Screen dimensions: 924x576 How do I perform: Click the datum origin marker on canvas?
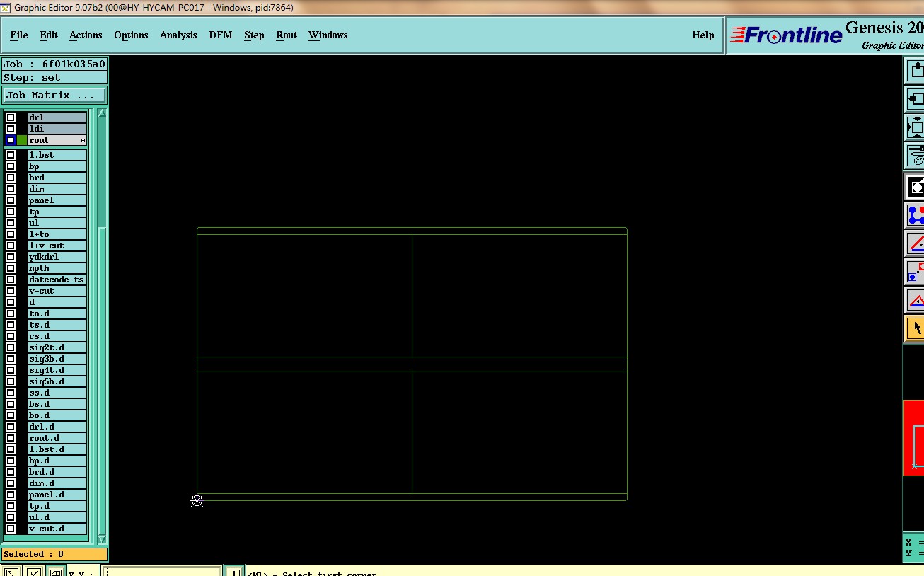coord(197,500)
